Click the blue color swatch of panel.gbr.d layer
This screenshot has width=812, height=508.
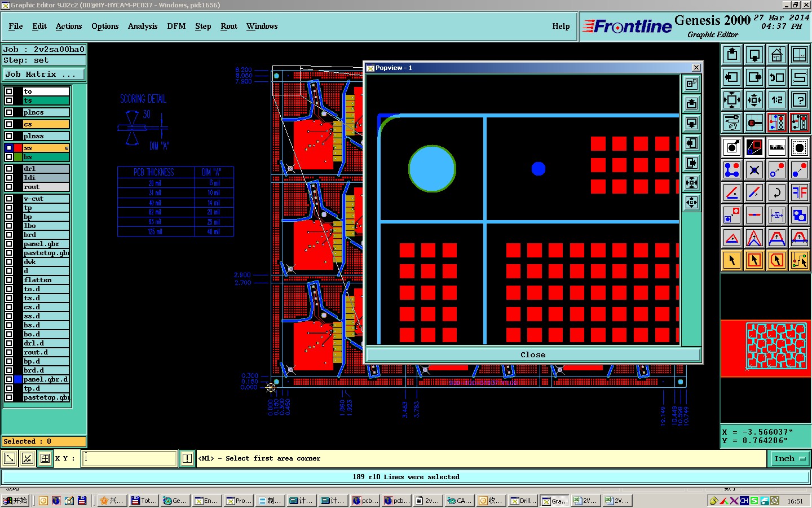[x=18, y=379]
